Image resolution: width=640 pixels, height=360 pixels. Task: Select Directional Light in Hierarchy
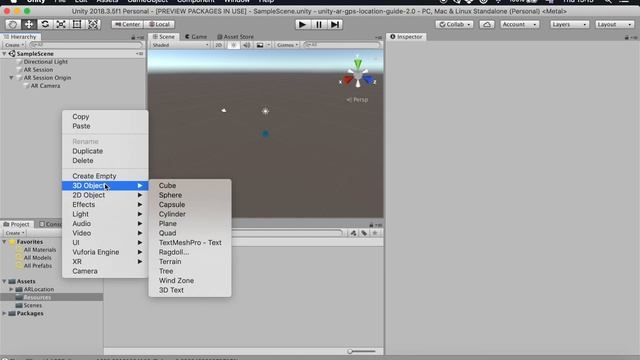tap(45, 62)
